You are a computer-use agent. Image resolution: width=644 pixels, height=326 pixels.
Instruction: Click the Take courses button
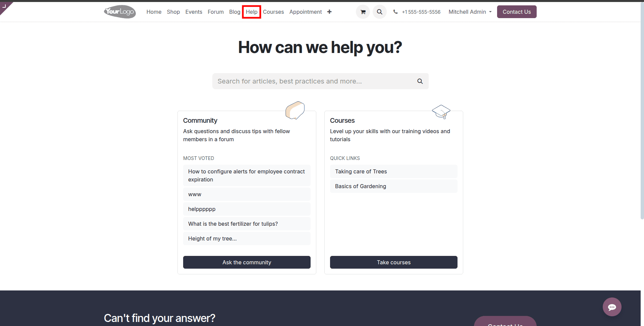tap(393, 262)
